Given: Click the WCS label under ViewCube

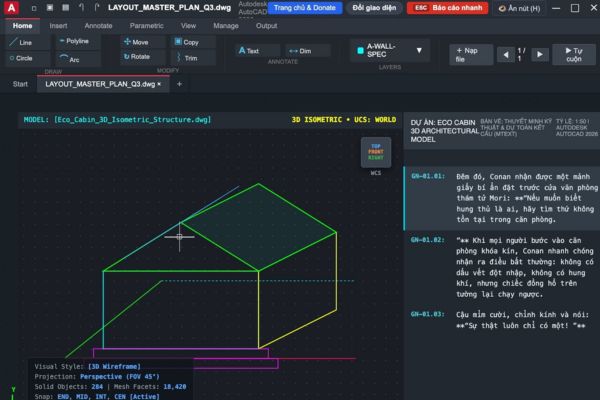Looking at the screenshot, I should click(x=376, y=173).
